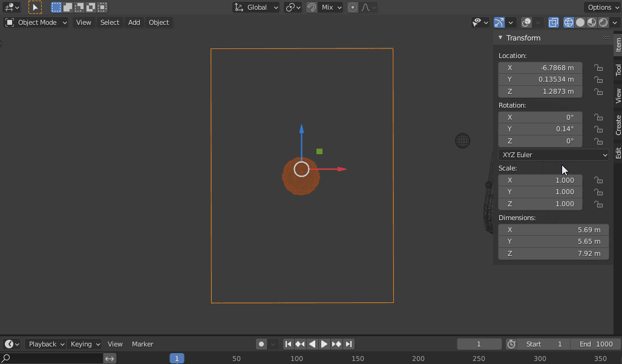The height and width of the screenshot is (364, 622).
Task: Open the transform orientation Global dropdown
Action: point(256,7)
